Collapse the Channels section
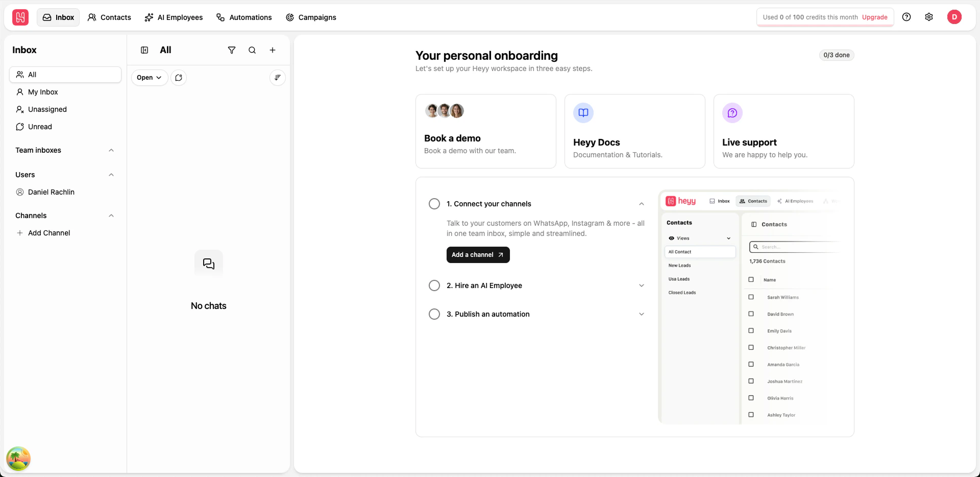Image resolution: width=980 pixels, height=477 pixels. pos(111,216)
